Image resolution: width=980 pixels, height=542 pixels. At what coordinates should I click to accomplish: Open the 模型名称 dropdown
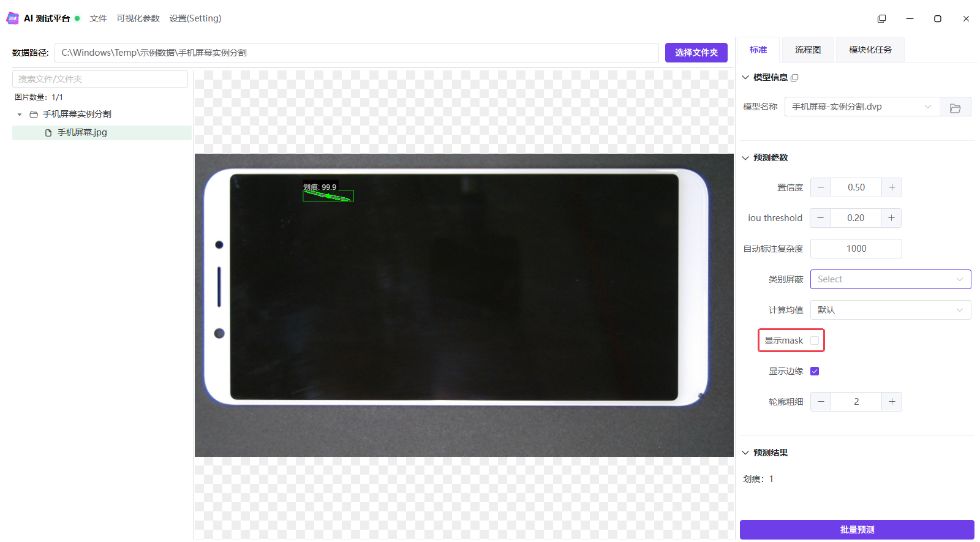coord(862,107)
